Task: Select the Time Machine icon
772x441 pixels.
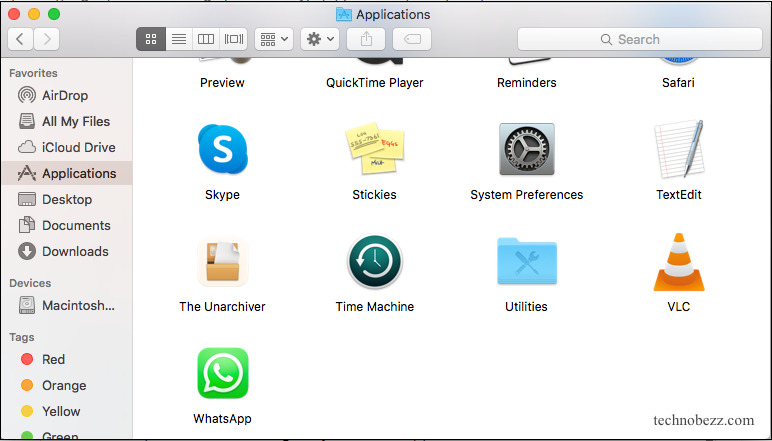Action: point(374,261)
